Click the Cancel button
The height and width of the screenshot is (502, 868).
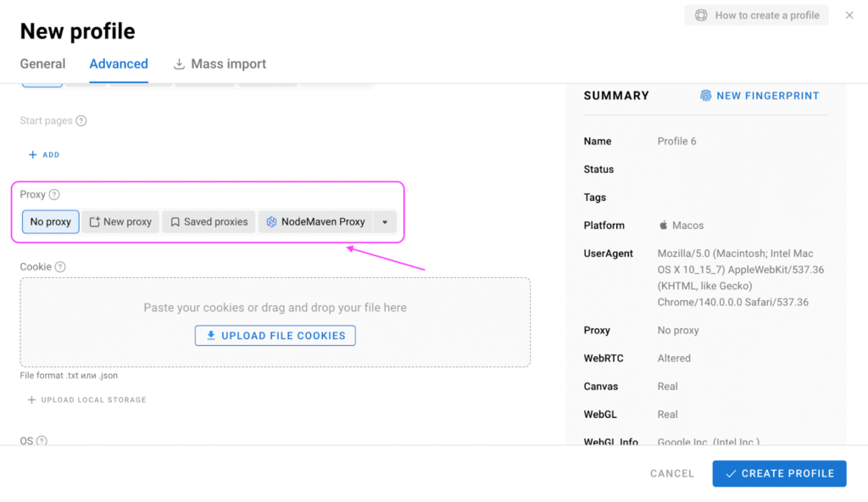click(671, 474)
